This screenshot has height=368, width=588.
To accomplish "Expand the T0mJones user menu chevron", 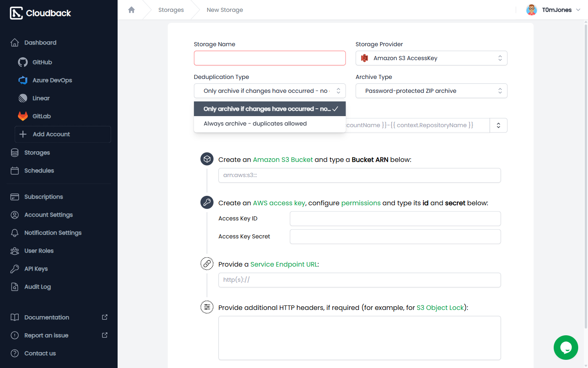I will pyautogui.click(x=578, y=10).
